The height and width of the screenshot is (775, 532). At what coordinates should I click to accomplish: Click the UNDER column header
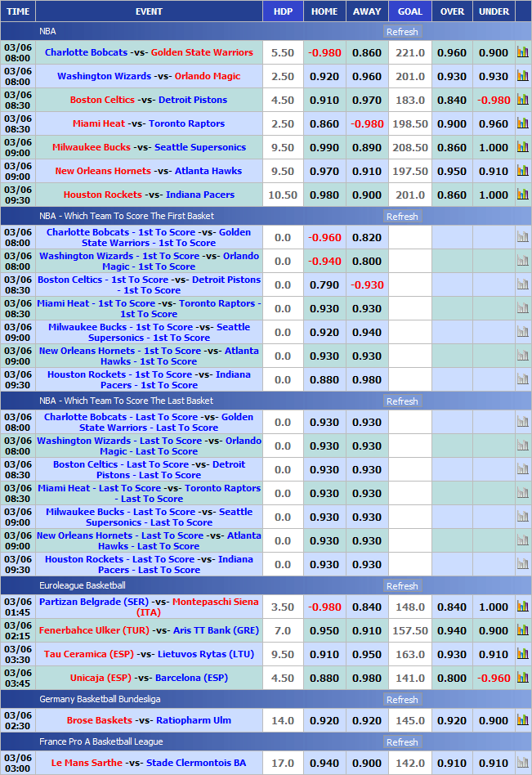point(494,11)
